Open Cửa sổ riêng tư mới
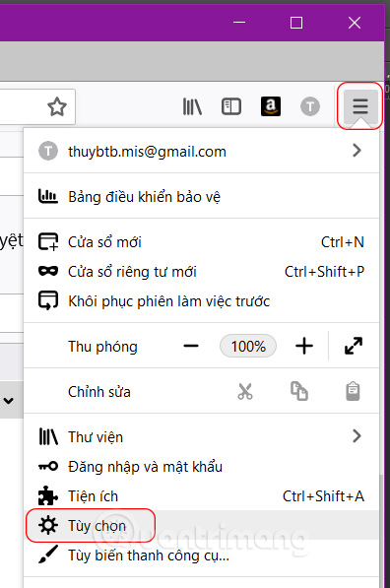This screenshot has height=588, width=390. (x=201, y=272)
